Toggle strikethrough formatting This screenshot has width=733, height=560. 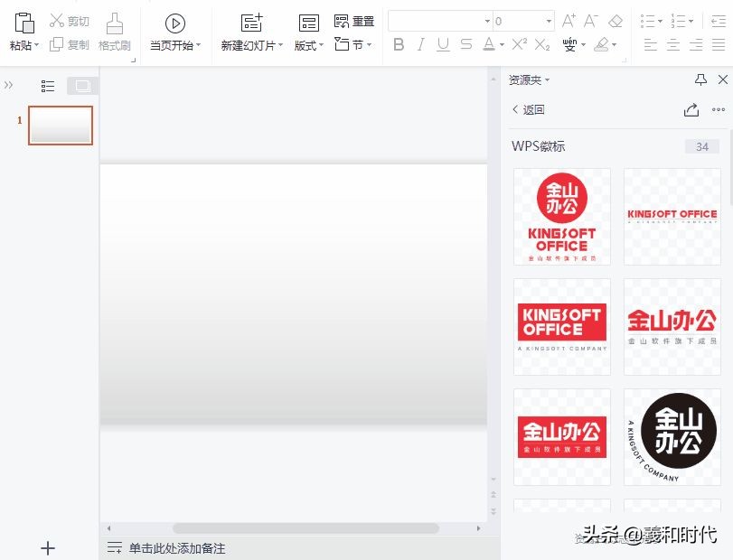point(466,44)
